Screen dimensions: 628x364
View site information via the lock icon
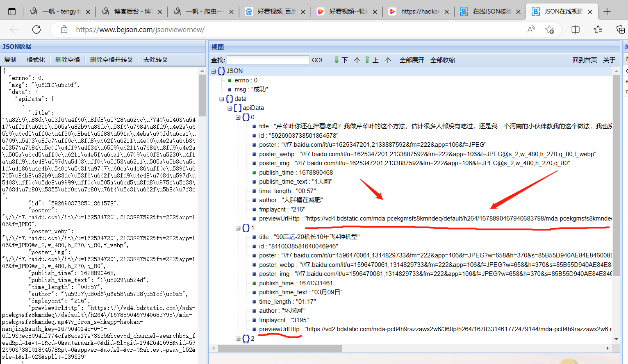click(x=64, y=29)
